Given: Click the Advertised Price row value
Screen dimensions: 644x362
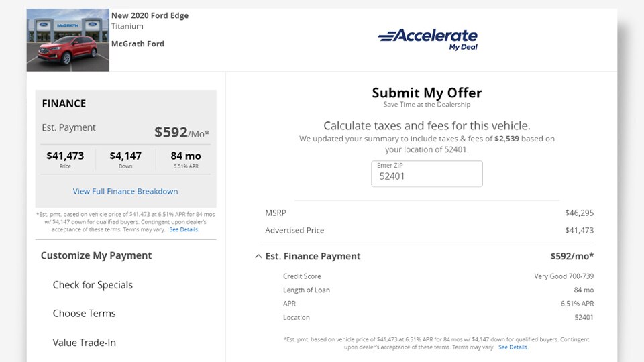Looking at the screenshot, I should (x=579, y=230).
